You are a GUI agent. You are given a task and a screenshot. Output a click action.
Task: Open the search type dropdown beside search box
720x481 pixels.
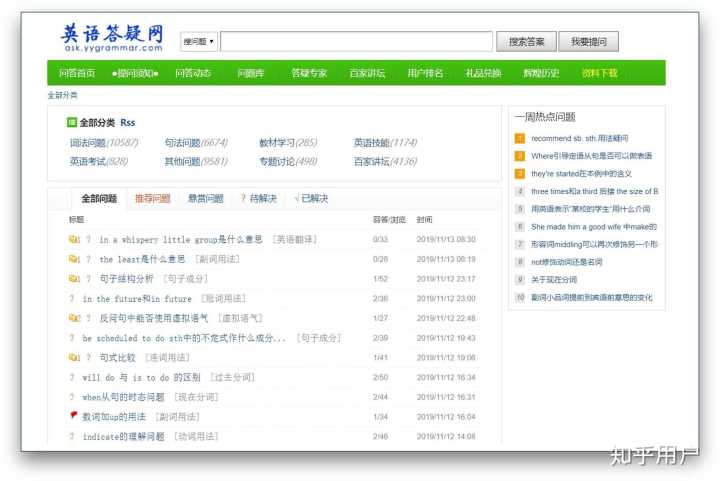pos(199,42)
